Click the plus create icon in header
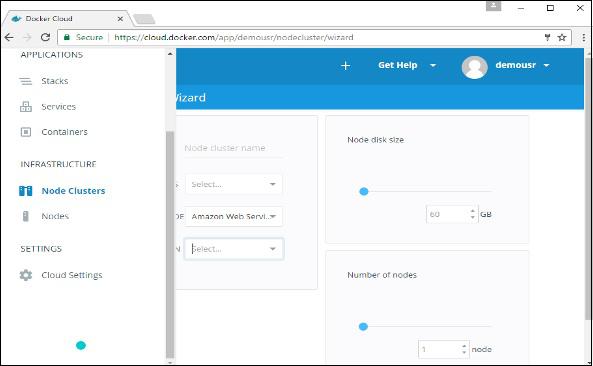 click(345, 66)
